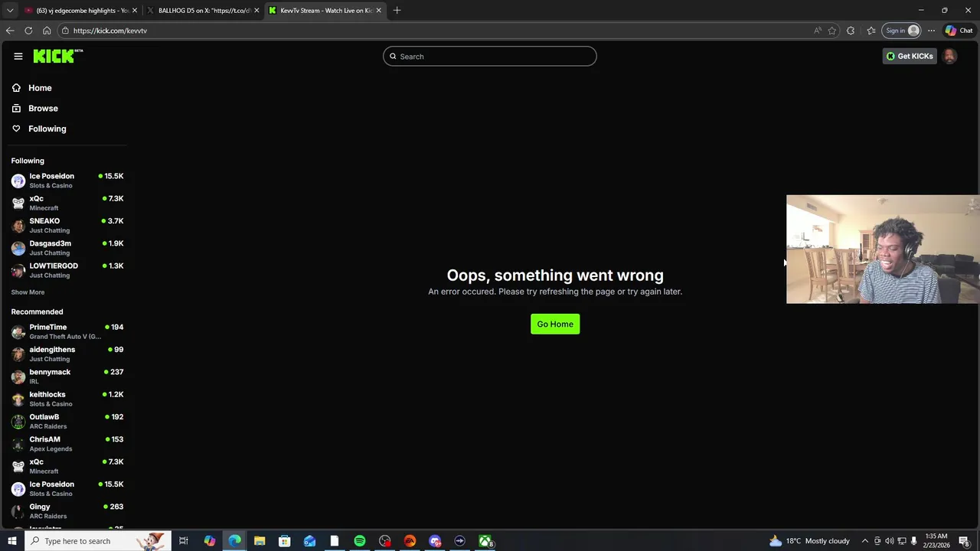Open the Copilot Chat button
Screen dimensions: 980x551
959,31
